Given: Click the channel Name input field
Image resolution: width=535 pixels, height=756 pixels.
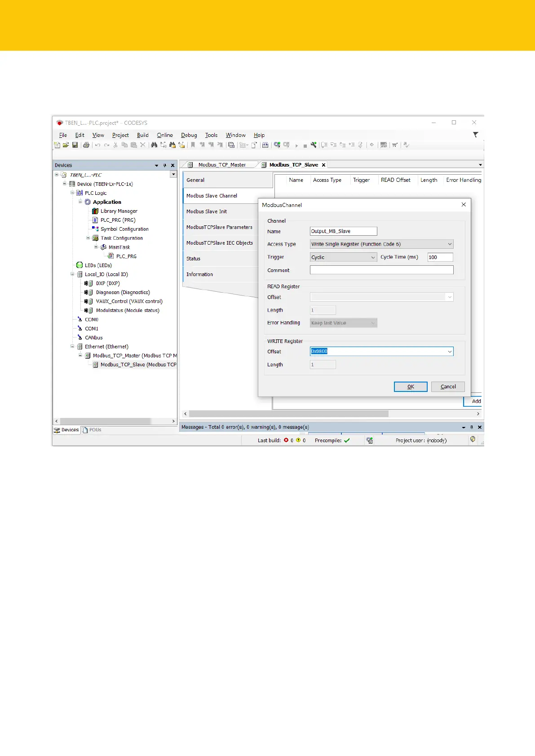Looking at the screenshot, I should point(344,231).
